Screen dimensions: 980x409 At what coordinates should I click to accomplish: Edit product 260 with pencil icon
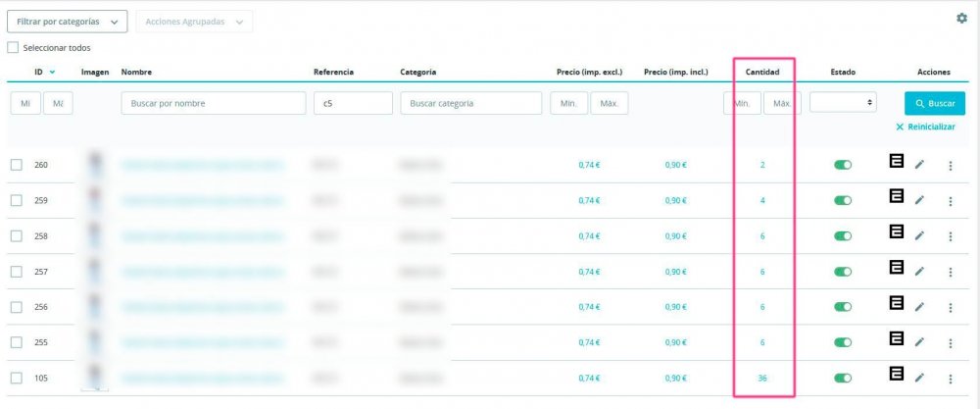click(x=919, y=165)
